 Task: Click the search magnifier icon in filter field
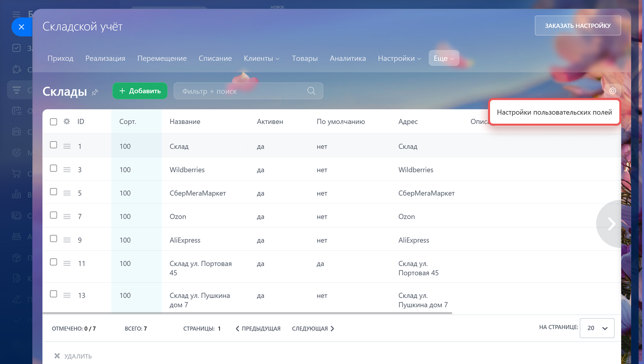(x=311, y=91)
